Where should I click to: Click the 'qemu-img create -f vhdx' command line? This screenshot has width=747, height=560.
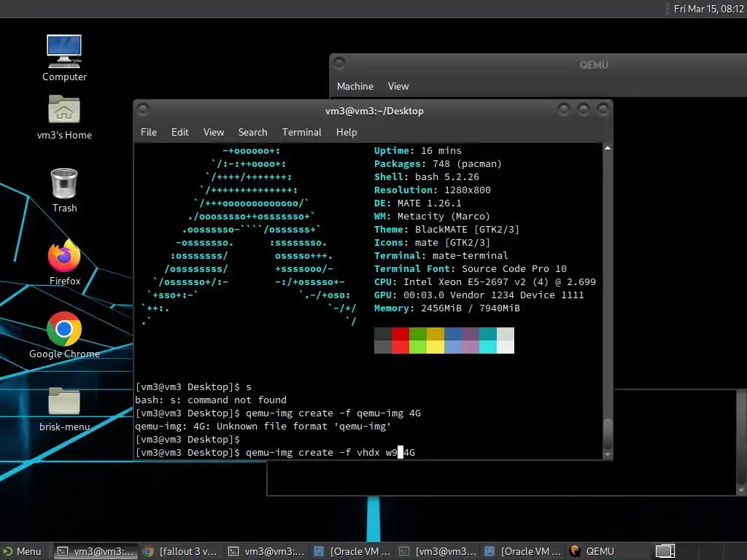[275, 452]
